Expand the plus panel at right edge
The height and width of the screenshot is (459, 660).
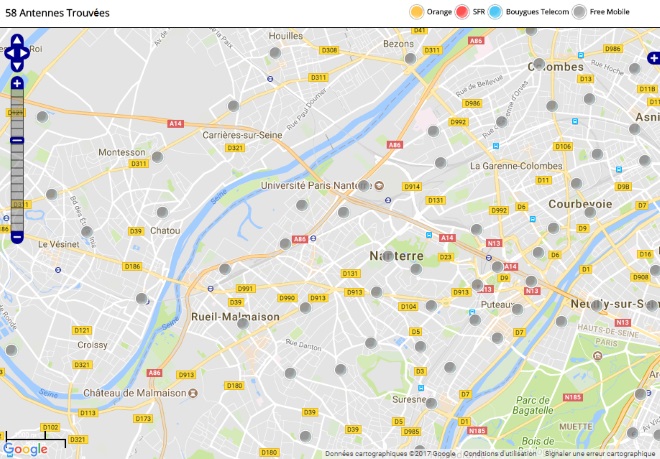654,58
